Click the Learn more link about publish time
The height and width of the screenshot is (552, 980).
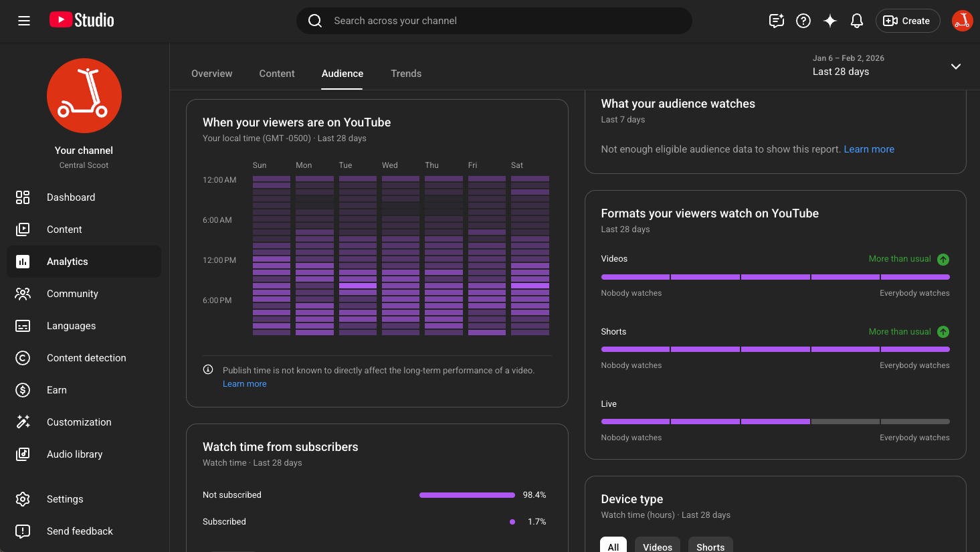pos(244,383)
